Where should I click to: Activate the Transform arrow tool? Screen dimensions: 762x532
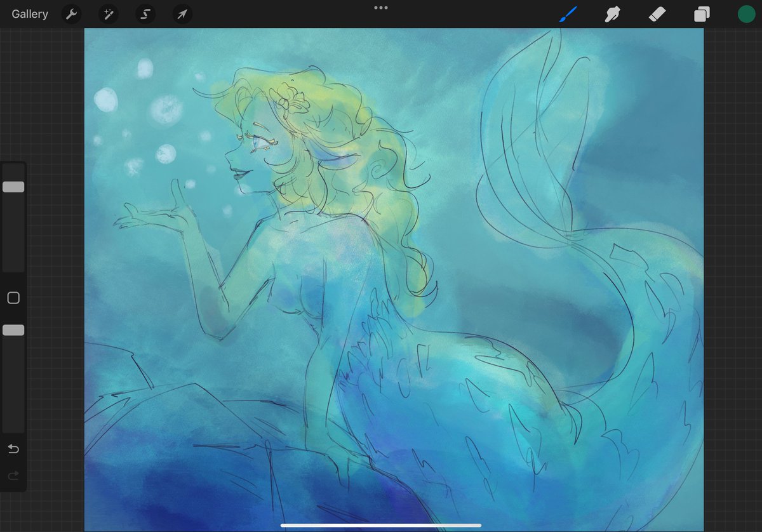click(183, 15)
